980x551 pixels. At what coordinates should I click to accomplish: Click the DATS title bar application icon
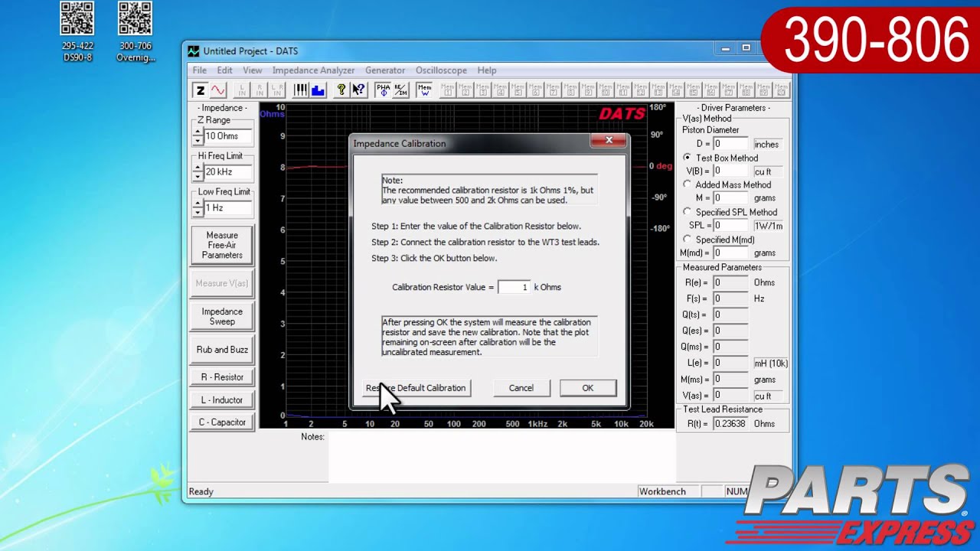click(x=194, y=51)
